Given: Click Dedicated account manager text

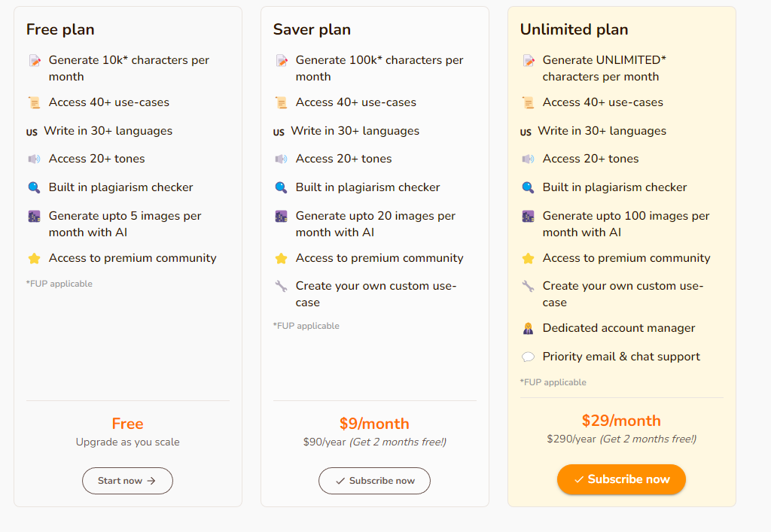Looking at the screenshot, I should coord(619,328).
